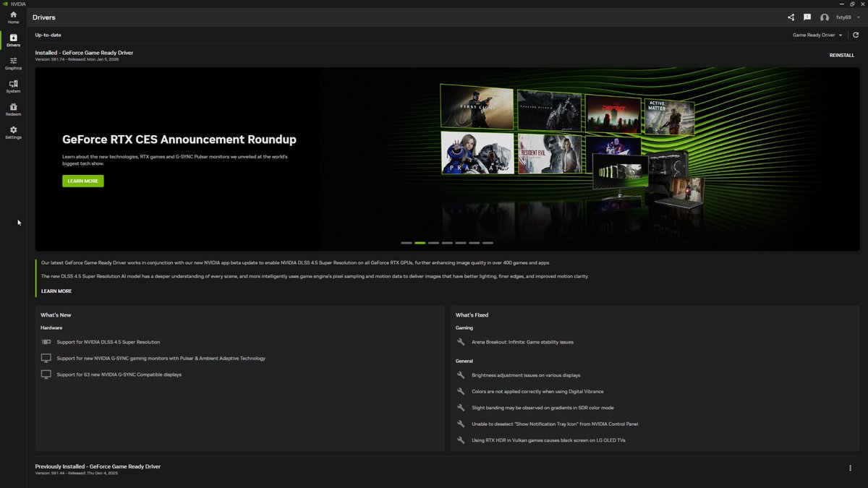This screenshot has height=488, width=868.
Task: Select the fourth carousel page indicator
Action: [447, 243]
